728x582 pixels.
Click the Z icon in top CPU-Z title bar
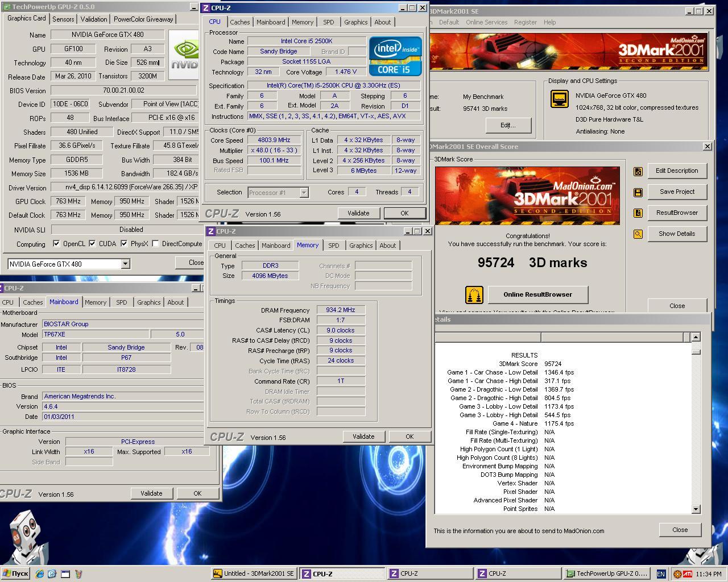pyautogui.click(x=205, y=8)
